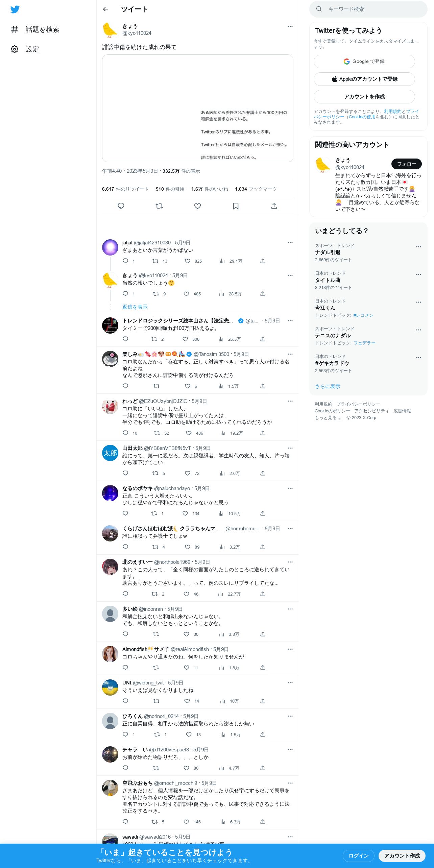Like the main tweet heart icon
434x868 pixels.
[197, 206]
